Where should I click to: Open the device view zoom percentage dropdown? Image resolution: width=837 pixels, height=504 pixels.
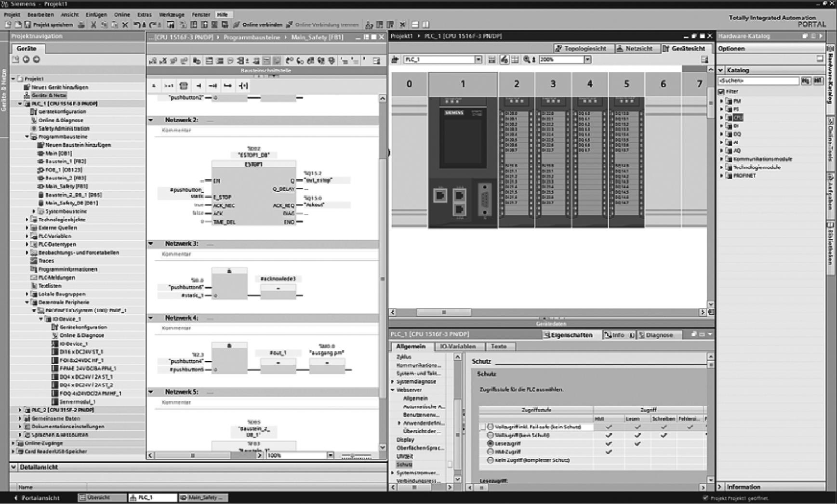tap(587, 60)
